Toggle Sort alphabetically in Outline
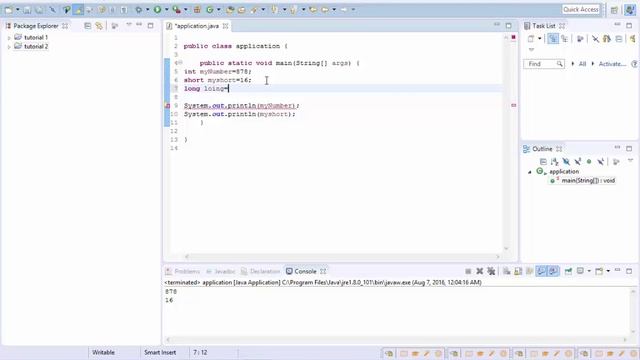 click(x=554, y=162)
